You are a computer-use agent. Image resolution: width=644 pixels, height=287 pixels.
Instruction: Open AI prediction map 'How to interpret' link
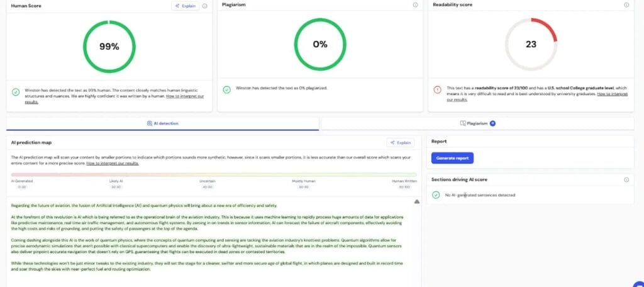point(112,163)
